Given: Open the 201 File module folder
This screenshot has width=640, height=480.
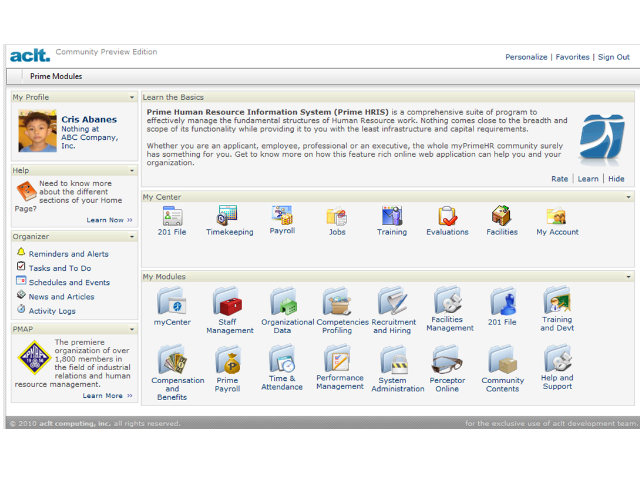Looking at the screenshot, I should [502, 301].
